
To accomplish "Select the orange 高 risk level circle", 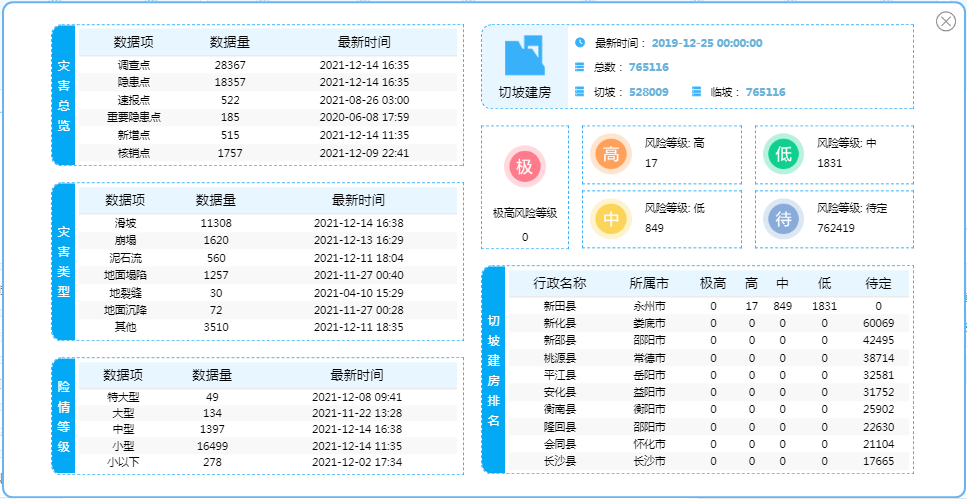I will pos(611,154).
